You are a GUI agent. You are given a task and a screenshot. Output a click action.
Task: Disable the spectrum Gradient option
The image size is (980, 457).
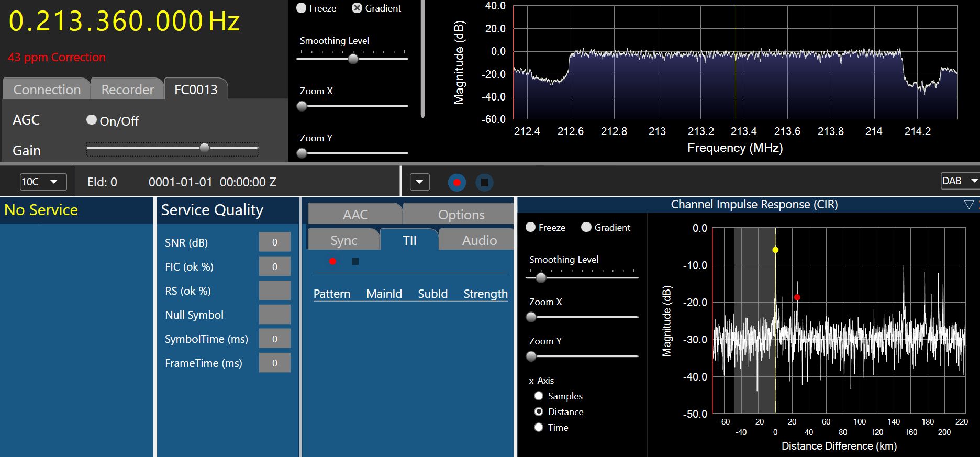click(x=357, y=8)
